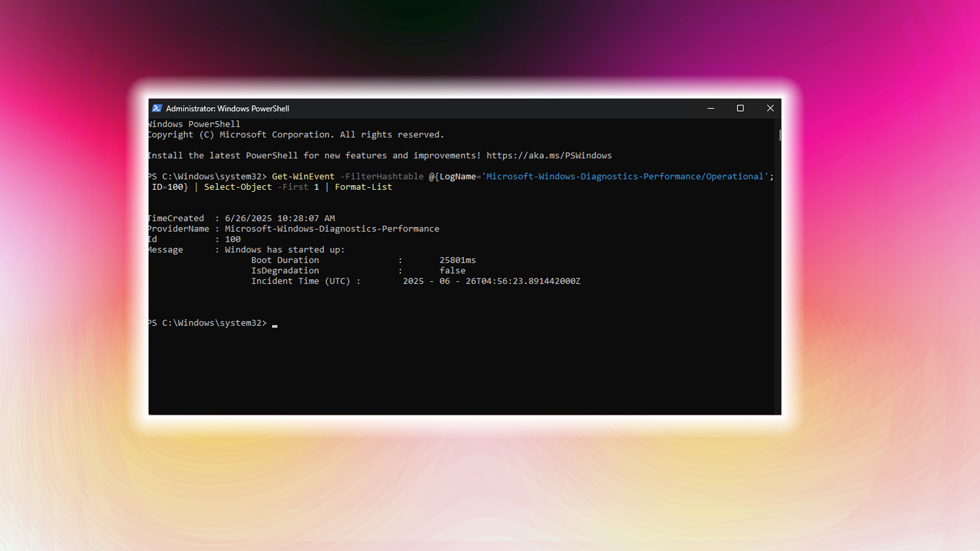Click the Get-WinEvent command text
Image resolution: width=980 pixels, height=551 pixels.
303,177
